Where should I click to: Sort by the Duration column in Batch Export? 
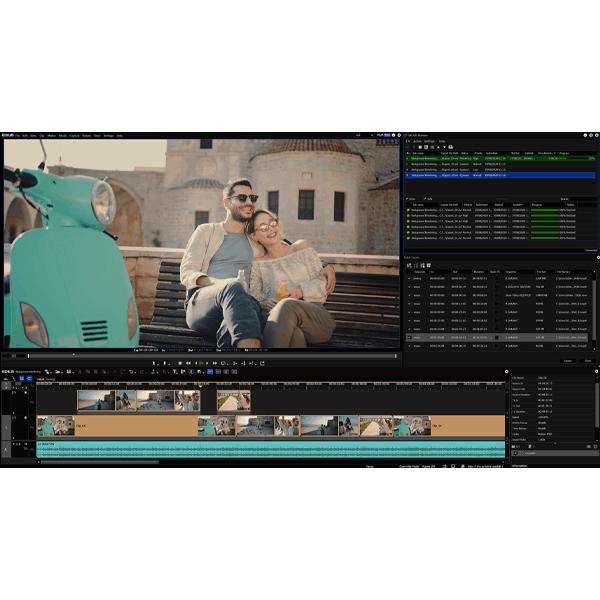[x=479, y=272]
